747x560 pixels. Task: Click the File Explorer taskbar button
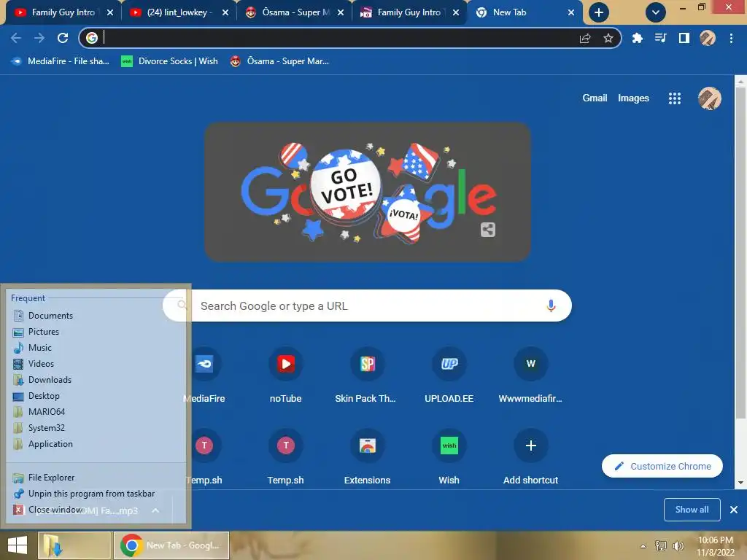tap(74, 545)
